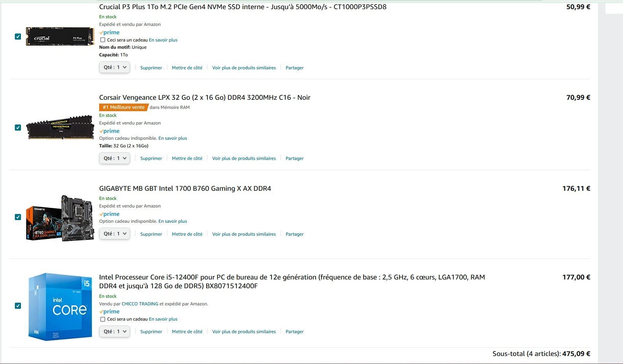
Task: Open the Intel Core i5-12400F product title
Action: pos(292,281)
